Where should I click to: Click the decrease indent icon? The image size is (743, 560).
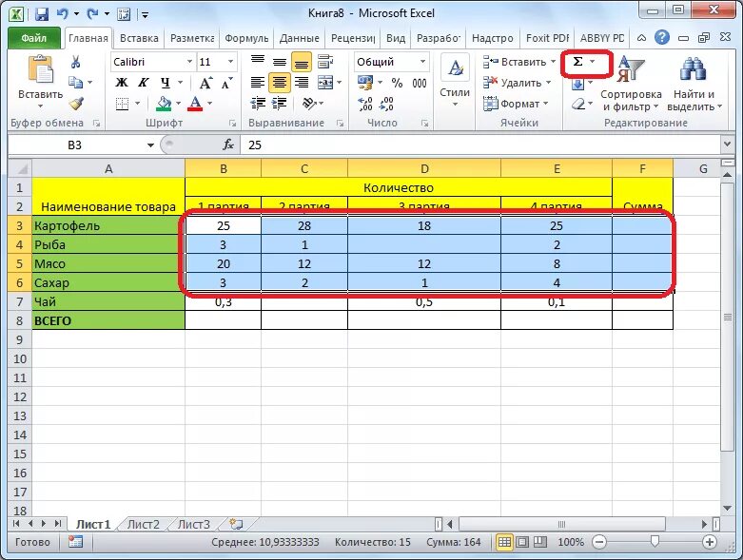258,104
